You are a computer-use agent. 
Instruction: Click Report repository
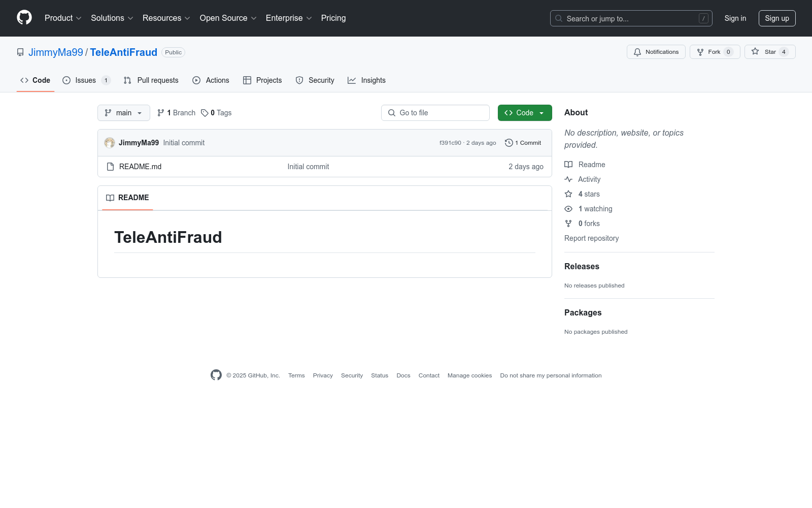point(591,238)
